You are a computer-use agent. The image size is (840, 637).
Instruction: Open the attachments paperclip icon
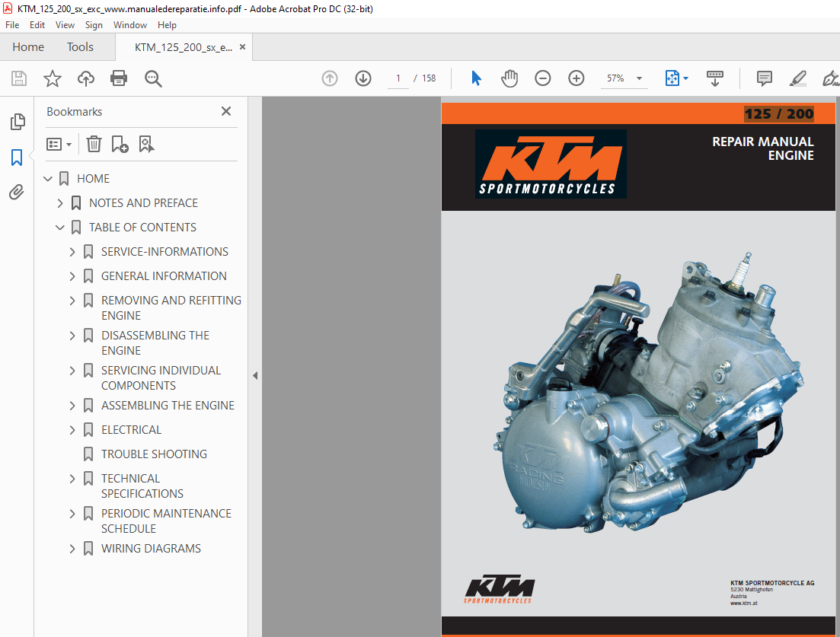17,193
